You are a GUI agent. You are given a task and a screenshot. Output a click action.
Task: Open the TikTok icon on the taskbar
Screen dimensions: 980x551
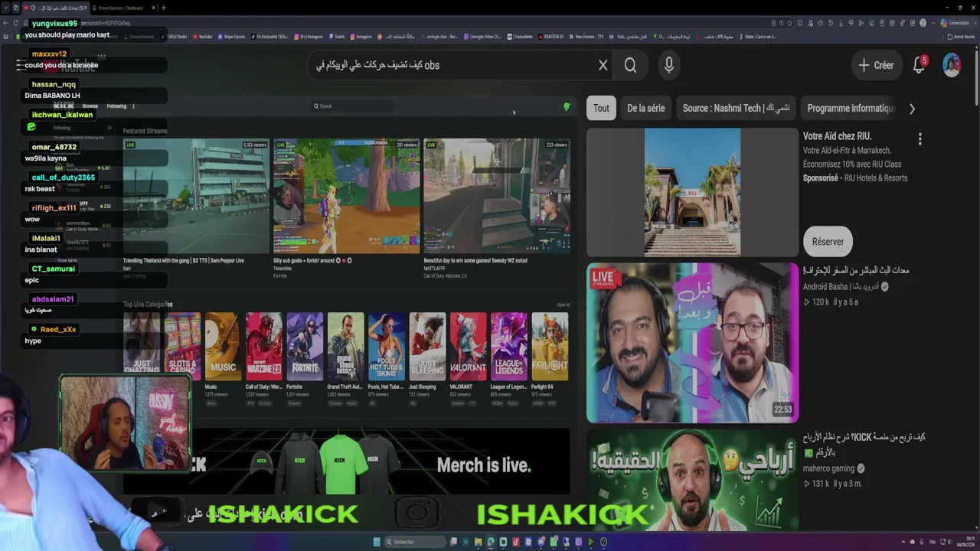click(516, 542)
